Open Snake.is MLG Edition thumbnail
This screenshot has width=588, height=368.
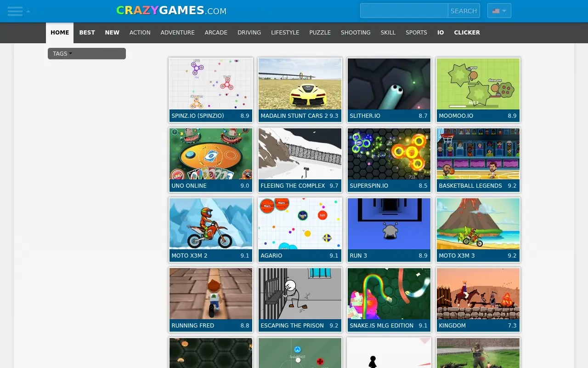pos(389,293)
